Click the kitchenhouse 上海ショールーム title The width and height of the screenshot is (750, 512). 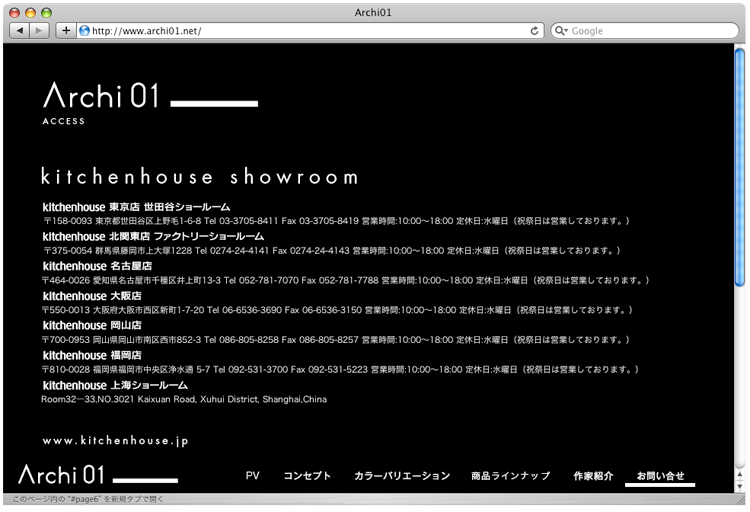(115, 385)
